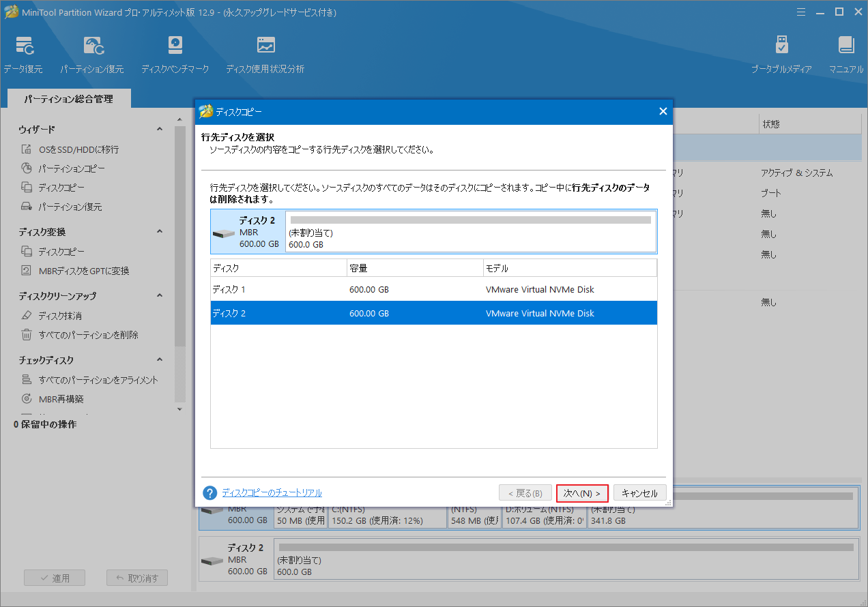Click ディスク抹消 sidebar label

pyautogui.click(x=60, y=316)
